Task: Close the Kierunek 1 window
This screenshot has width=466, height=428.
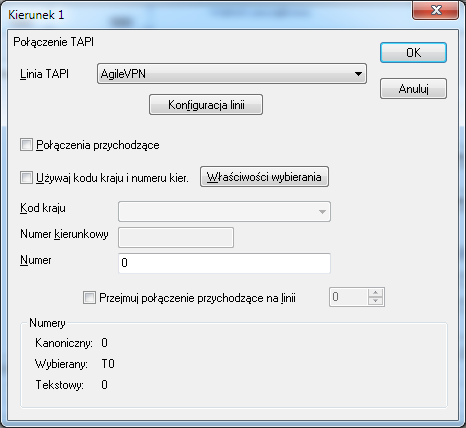Action: 436,10
